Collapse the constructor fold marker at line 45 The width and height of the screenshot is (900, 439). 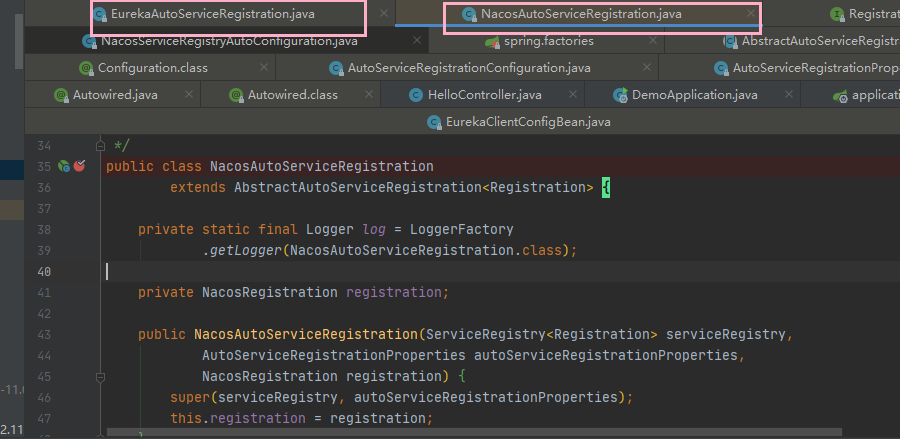(100, 377)
